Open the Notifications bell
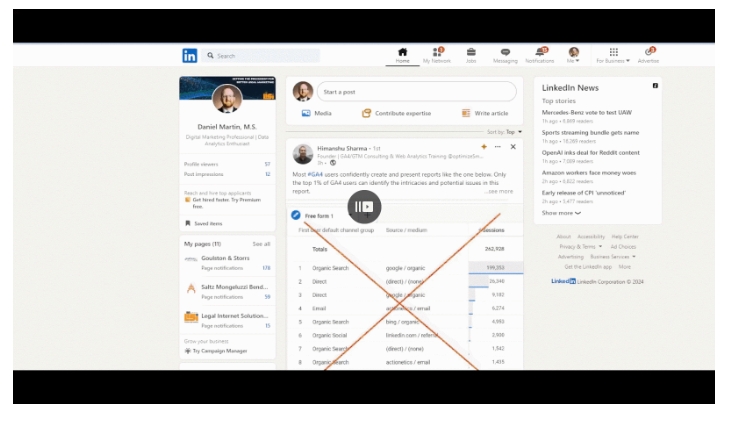Viewport: 729px width, 425px height. coord(540,55)
